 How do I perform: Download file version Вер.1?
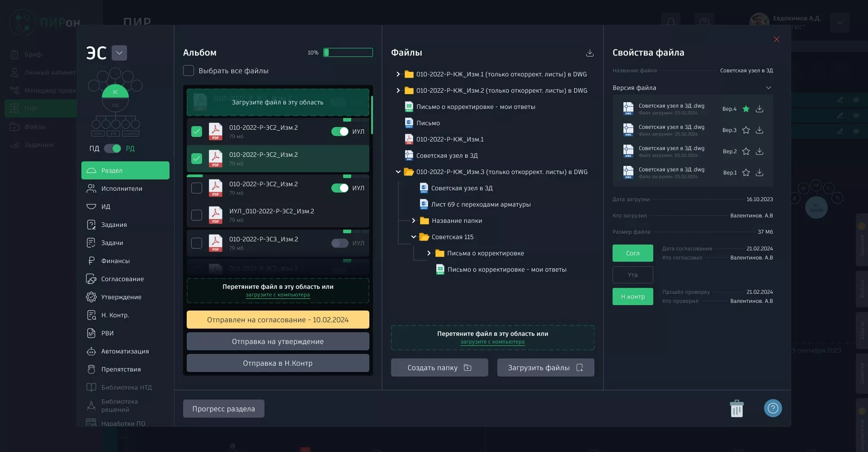coord(759,173)
